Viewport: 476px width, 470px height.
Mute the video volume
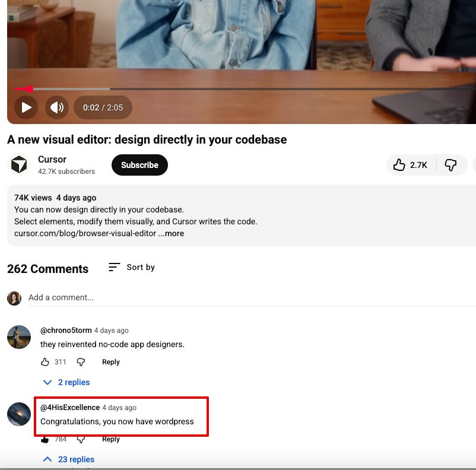tap(57, 107)
